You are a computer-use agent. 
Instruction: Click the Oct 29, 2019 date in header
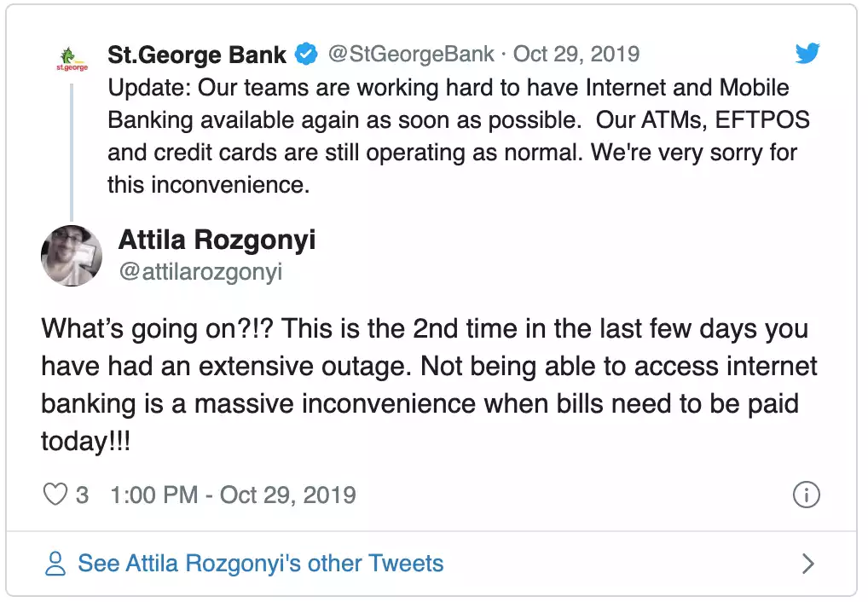576,54
